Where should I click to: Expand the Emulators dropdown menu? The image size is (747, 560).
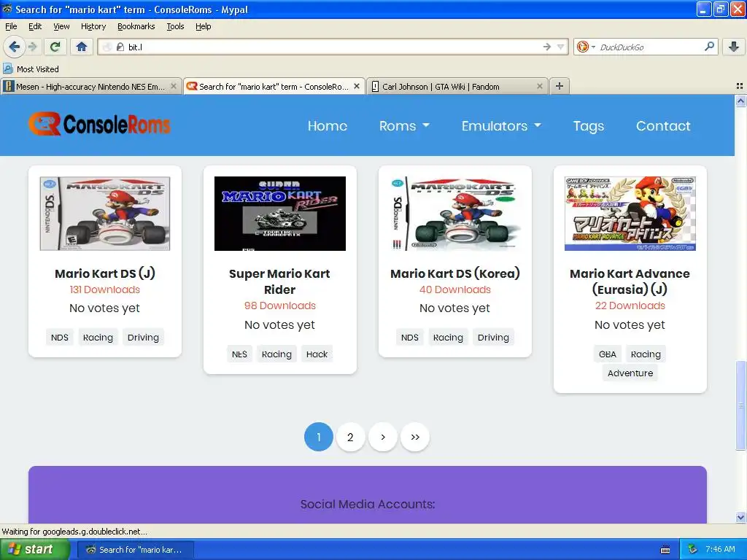(500, 125)
